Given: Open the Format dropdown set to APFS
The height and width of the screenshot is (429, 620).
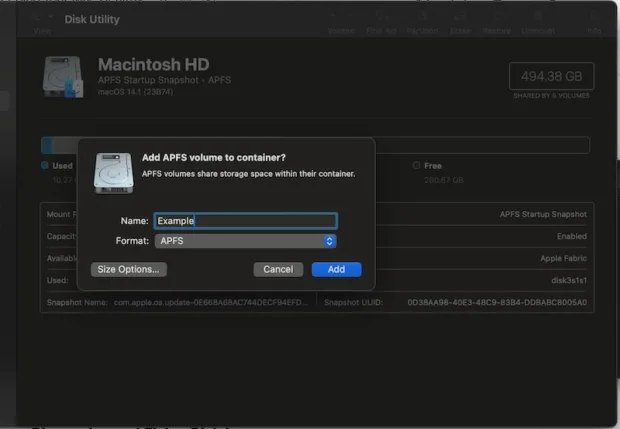Looking at the screenshot, I should 246,241.
